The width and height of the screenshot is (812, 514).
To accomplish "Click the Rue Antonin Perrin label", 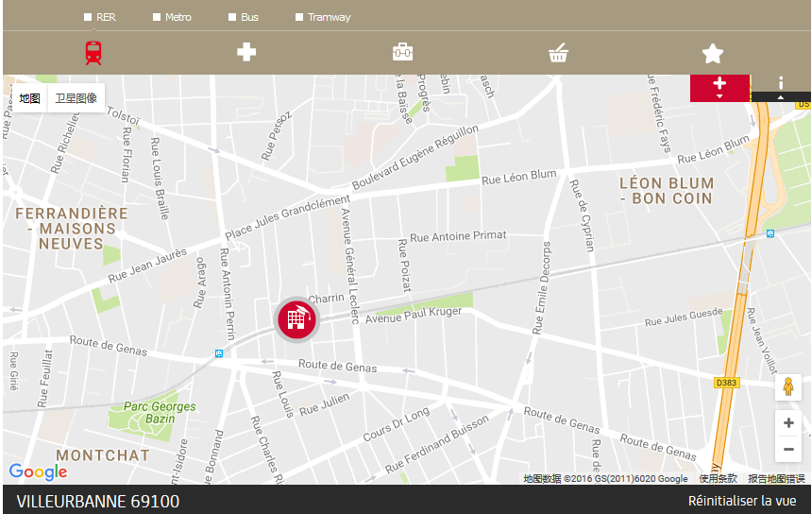I will 228,294.
